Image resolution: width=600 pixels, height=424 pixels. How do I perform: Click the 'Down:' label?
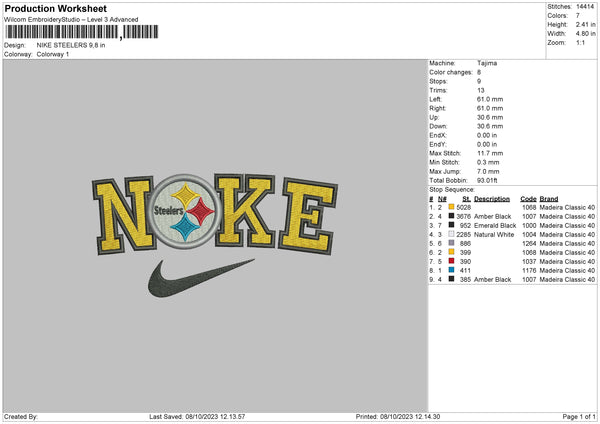438,126
